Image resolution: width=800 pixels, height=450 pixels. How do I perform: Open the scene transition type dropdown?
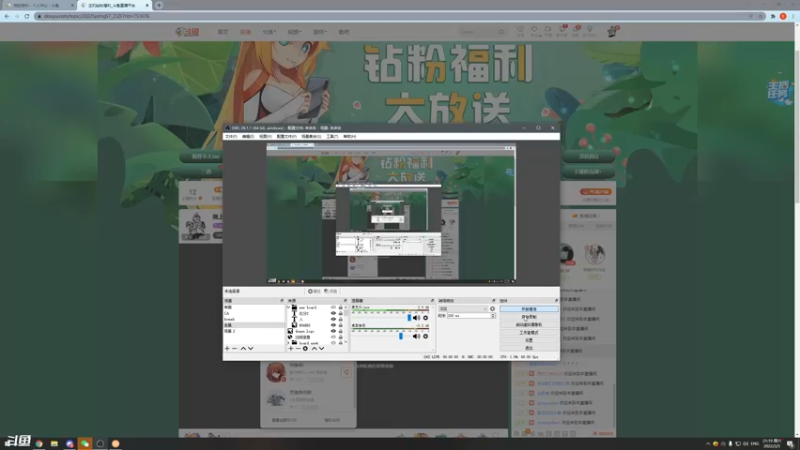[x=463, y=309]
